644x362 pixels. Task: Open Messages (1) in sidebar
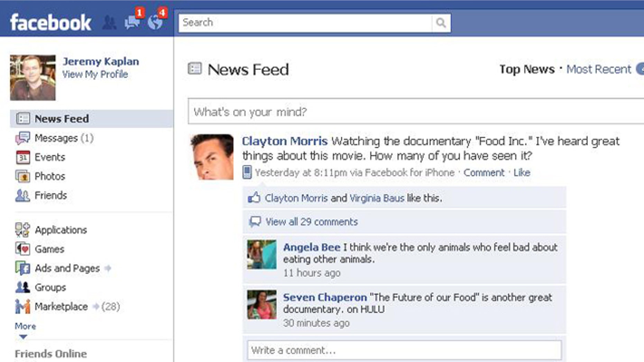point(64,138)
